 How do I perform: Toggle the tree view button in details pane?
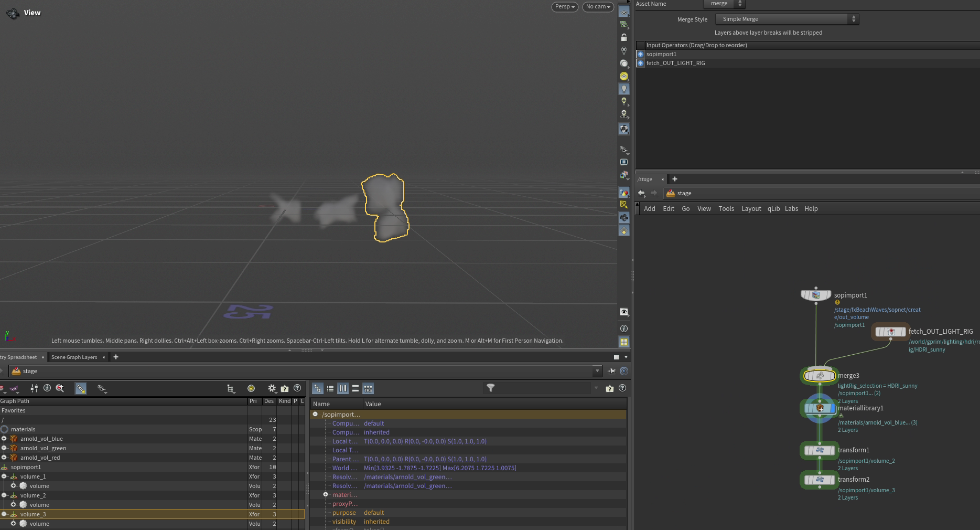click(x=318, y=389)
